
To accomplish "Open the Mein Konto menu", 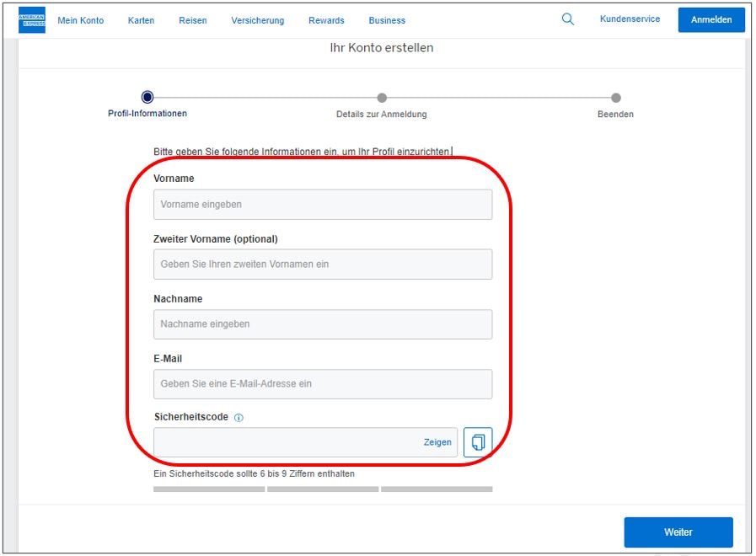I will (81, 20).
